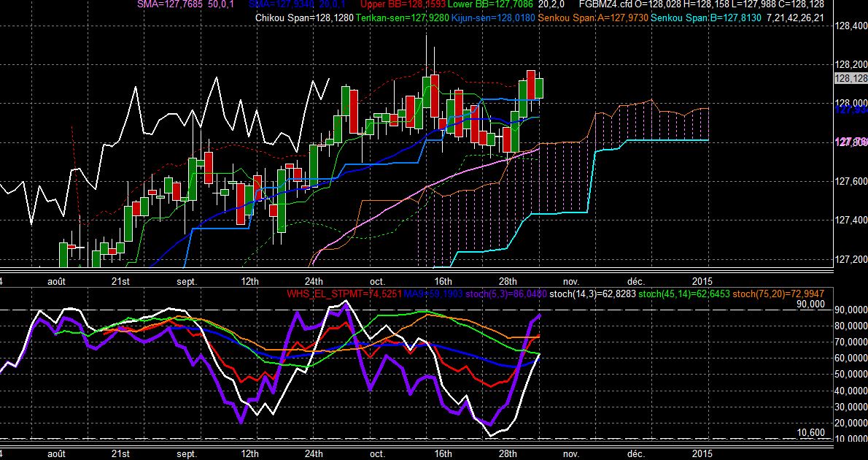The image size is (868, 460).
Task: Click 'déc.' on the price chart time axis
Action: 636,282
